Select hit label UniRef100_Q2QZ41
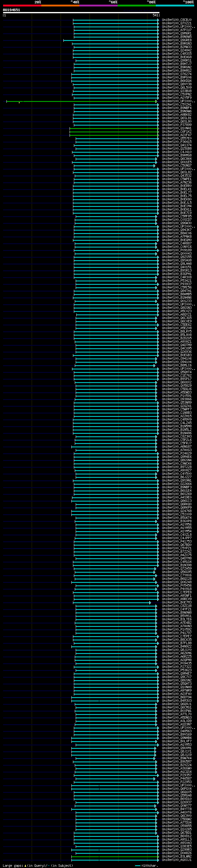 (176, 406)
